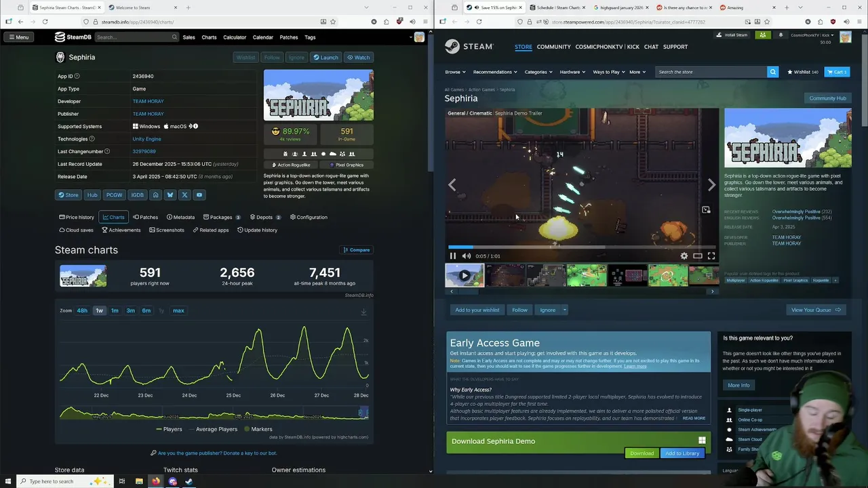Click Install Steam button
Viewport: 868px width, 488px height.
click(732, 35)
